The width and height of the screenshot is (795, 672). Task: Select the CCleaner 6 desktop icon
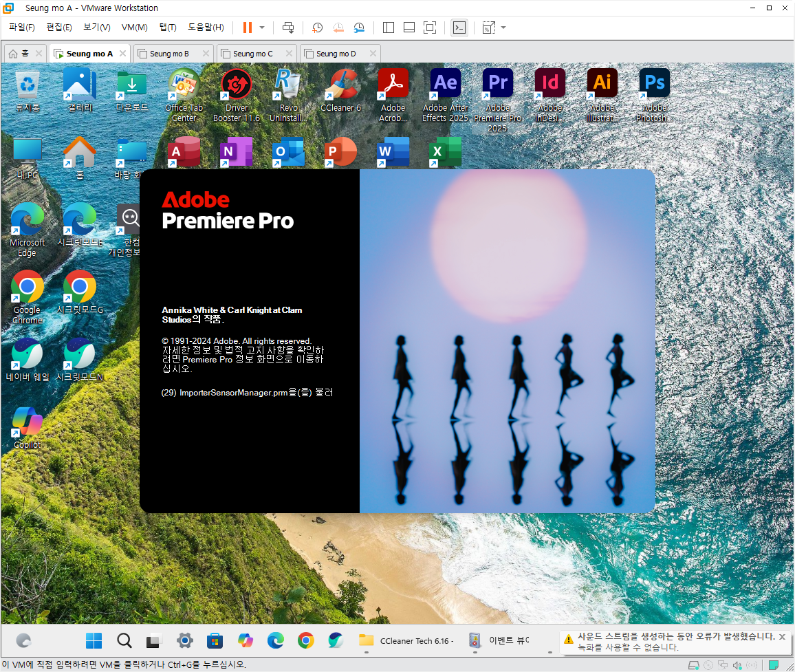pyautogui.click(x=340, y=91)
